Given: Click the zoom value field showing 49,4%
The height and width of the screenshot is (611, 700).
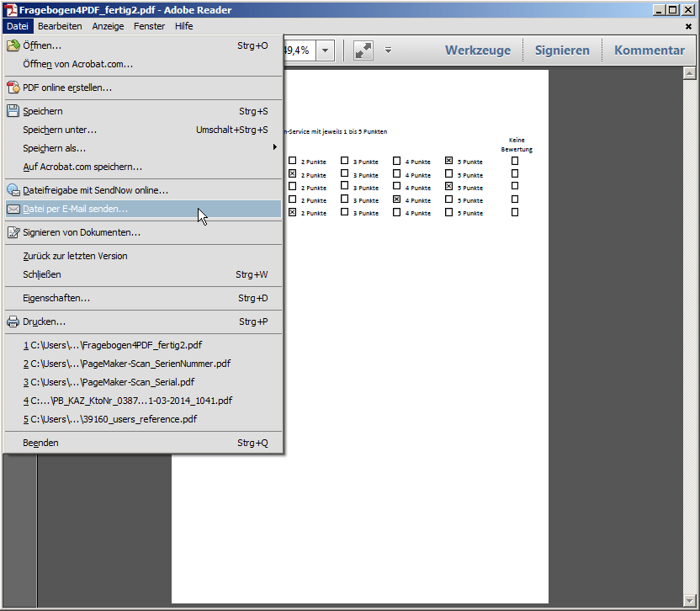Looking at the screenshot, I should 300,50.
